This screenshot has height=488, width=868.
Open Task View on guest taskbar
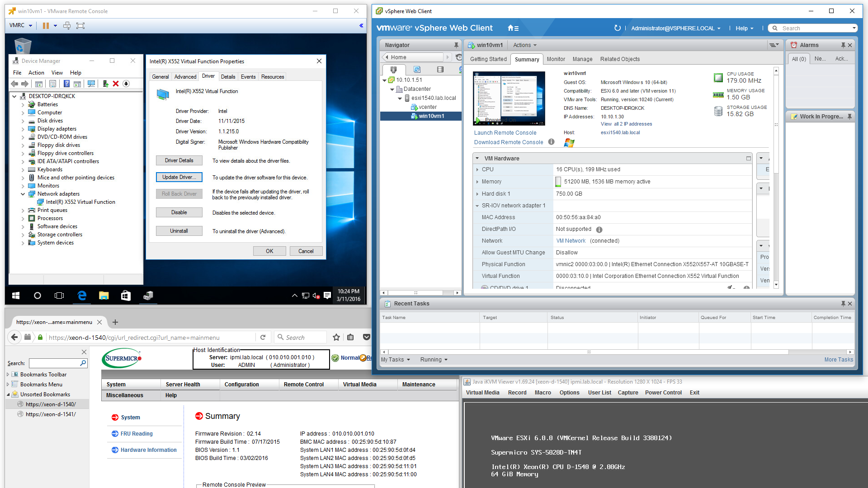(x=59, y=296)
